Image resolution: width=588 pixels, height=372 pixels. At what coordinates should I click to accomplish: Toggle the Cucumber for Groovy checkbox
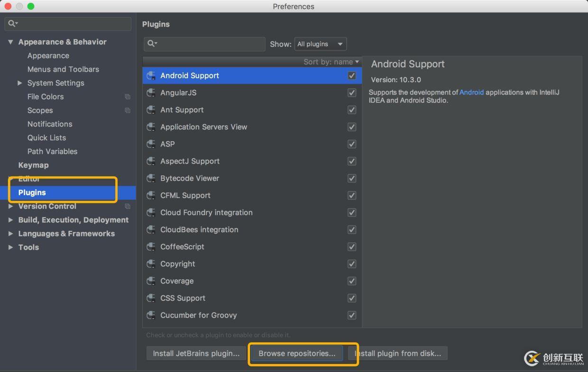[352, 315]
